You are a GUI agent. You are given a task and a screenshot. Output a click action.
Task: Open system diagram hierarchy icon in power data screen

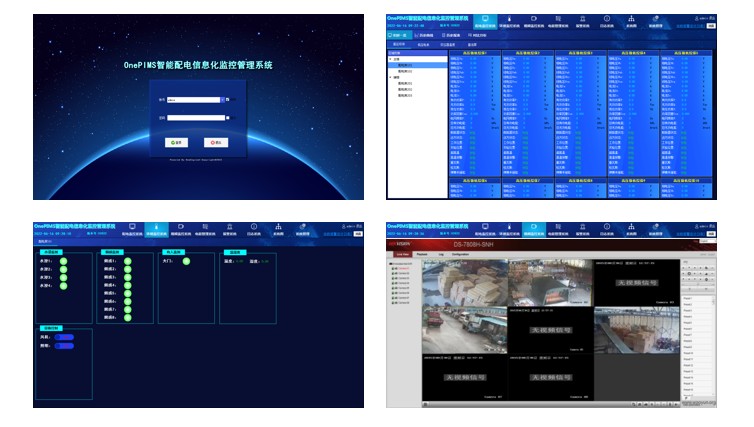pyautogui.click(x=631, y=19)
